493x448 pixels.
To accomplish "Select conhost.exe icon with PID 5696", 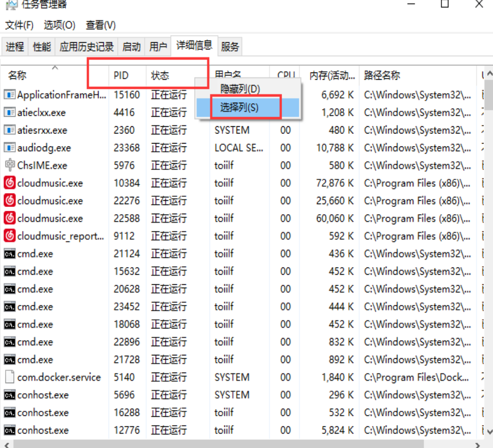I will pyautogui.click(x=10, y=395).
